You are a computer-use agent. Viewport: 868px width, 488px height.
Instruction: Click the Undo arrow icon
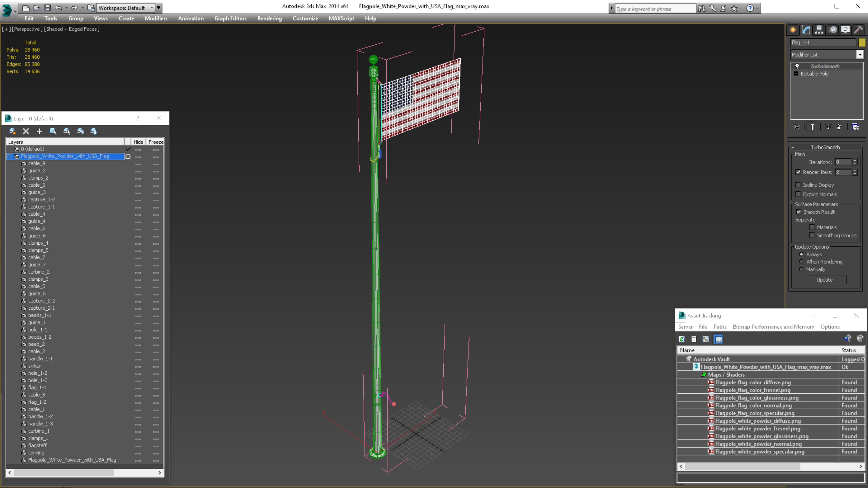pyautogui.click(x=58, y=8)
